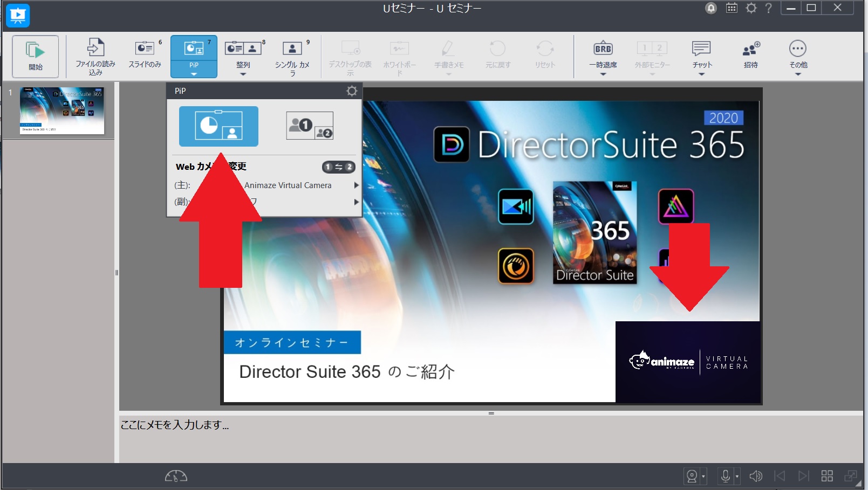
Task: Click the pop-out window icon
Action: pyautogui.click(x=851, y=476)
